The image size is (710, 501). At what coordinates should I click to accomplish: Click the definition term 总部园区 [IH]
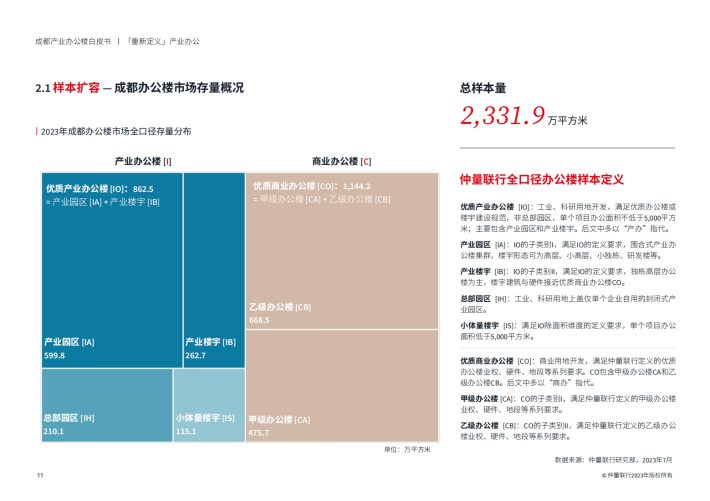485,299
